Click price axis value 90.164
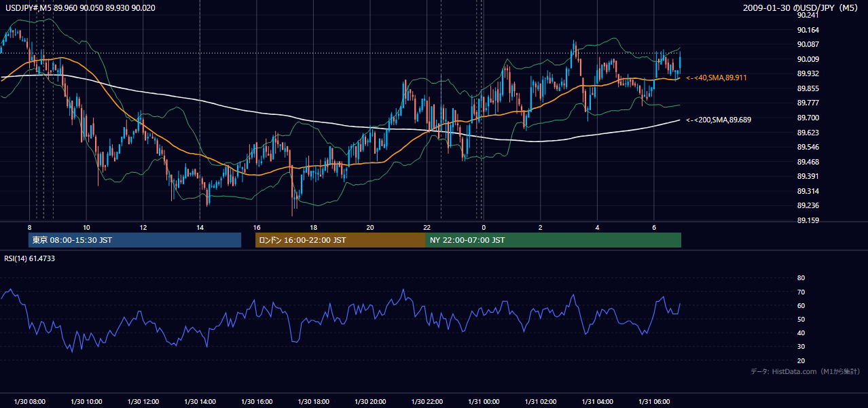The width and height of the screenshot is (868, 408). tap(808, 30)
